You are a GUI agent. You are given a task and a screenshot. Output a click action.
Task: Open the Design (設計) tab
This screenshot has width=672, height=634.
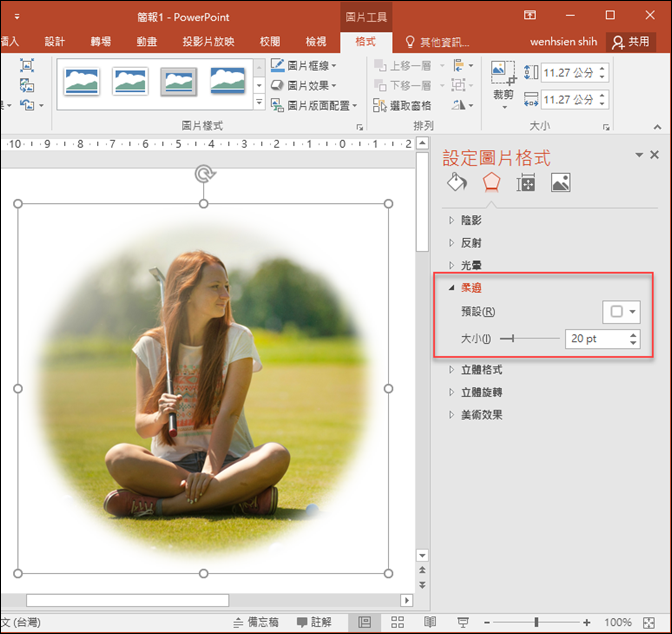point(55,42)
